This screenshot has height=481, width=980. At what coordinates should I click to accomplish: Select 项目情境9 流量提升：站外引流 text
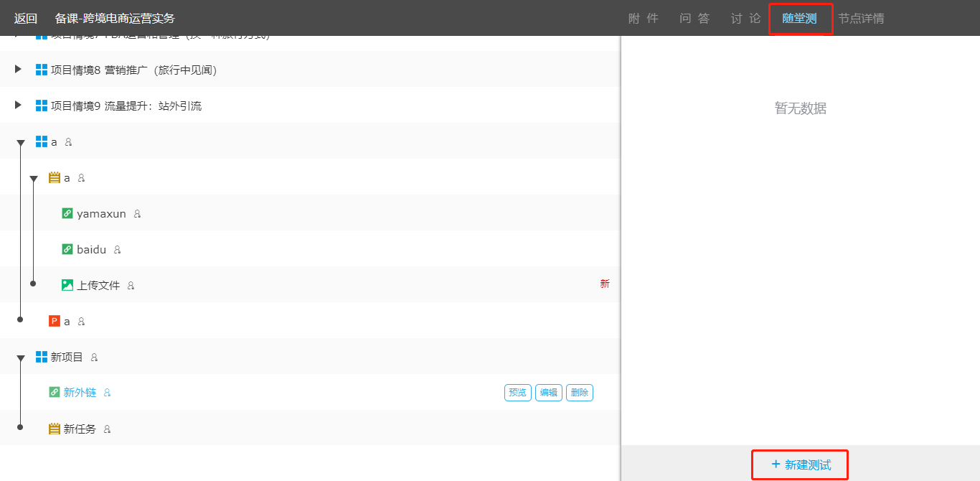click(126, 106)
